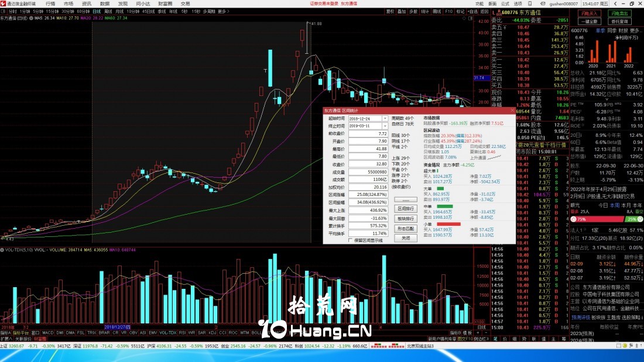
Task: Click the 复权 toolbar button
Action: 390,12
